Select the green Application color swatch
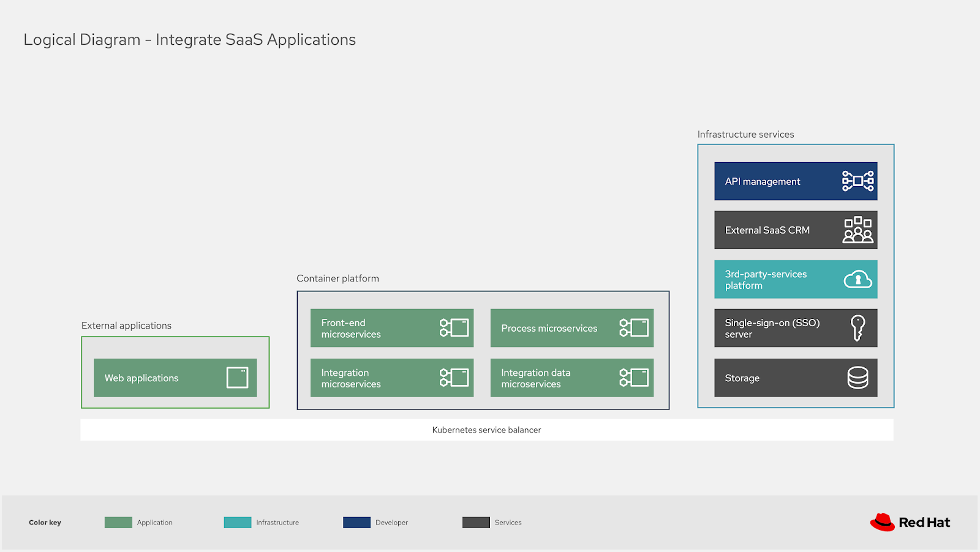This screenshot has width=980, height=552. coord(118,522)
